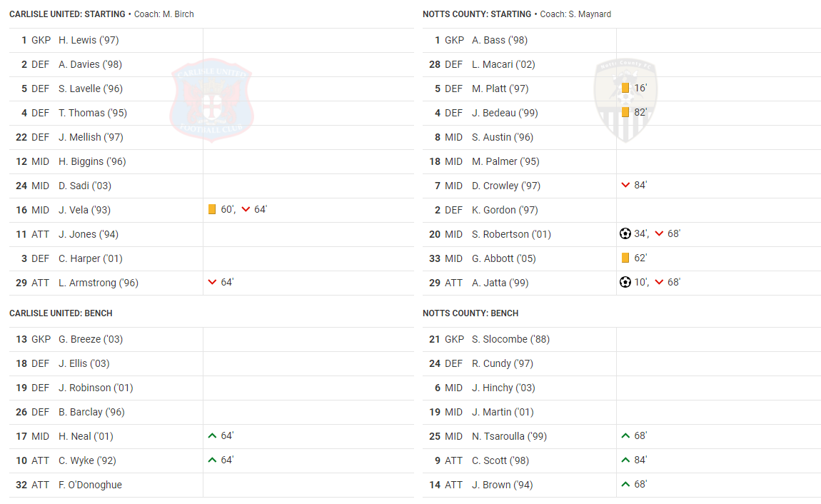This screenshot has width=821, height=504.
Task: Click Carlisle United Starting heading
Action: point(66,14)
